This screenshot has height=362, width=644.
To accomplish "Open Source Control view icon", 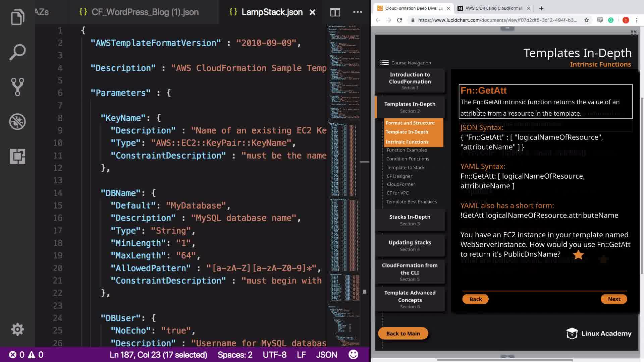I will click(x=17, y=87).
